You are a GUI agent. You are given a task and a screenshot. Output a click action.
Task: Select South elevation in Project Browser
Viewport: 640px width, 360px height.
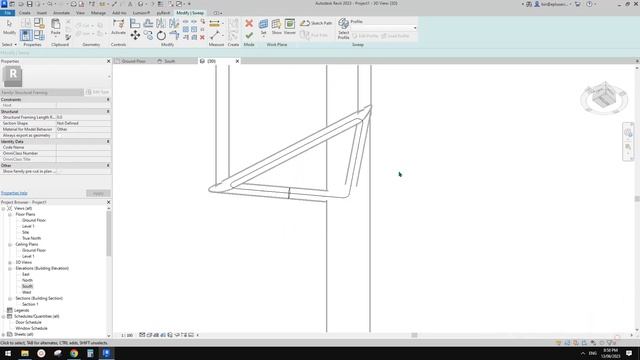(27, 287)
